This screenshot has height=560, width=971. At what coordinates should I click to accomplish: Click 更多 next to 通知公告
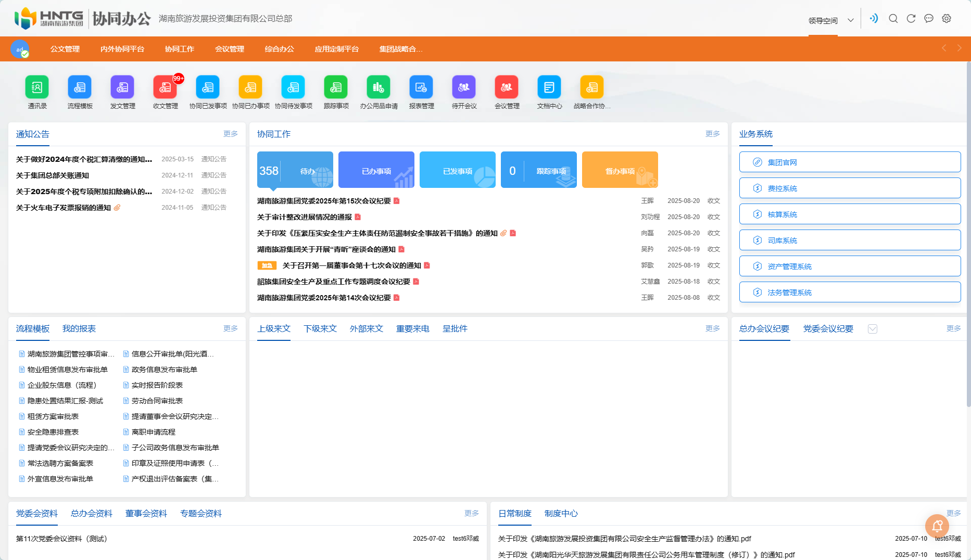point(230,134)
